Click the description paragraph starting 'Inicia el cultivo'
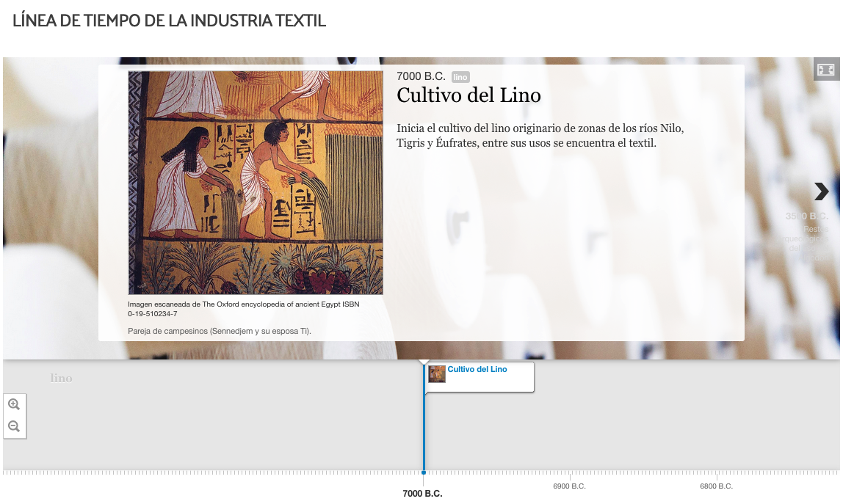 [x=540, y=136]
